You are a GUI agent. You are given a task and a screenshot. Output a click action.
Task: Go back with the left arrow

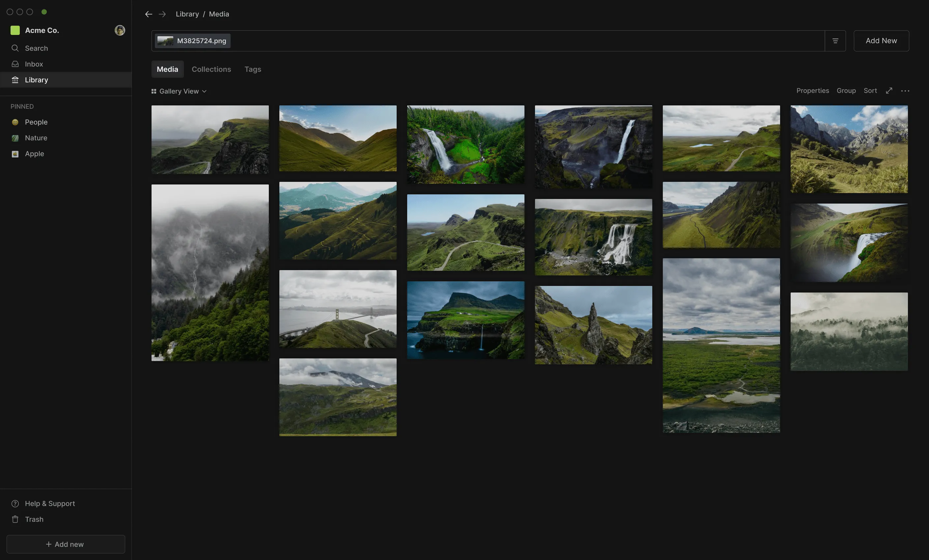pos(149,14)
